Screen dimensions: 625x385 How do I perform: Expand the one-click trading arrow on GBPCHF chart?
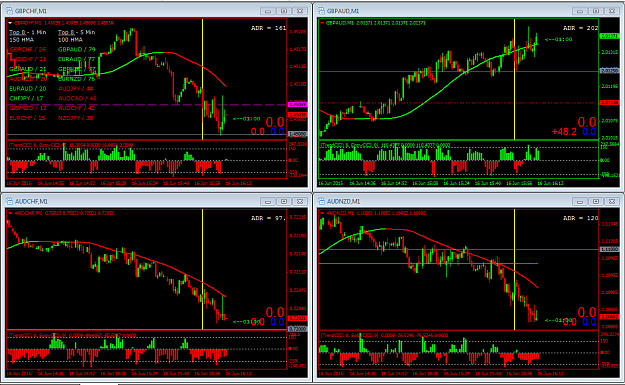click(10, 23)
